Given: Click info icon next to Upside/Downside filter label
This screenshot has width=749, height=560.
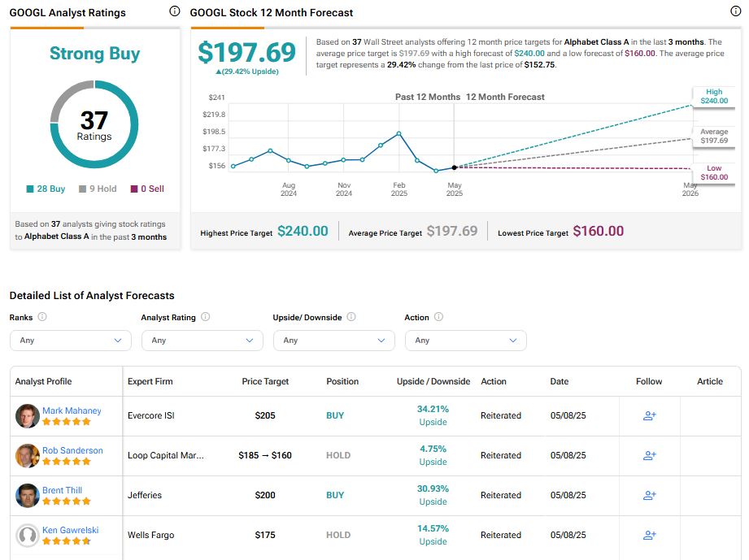Looking at the screenshot, I should coord(351,316).
